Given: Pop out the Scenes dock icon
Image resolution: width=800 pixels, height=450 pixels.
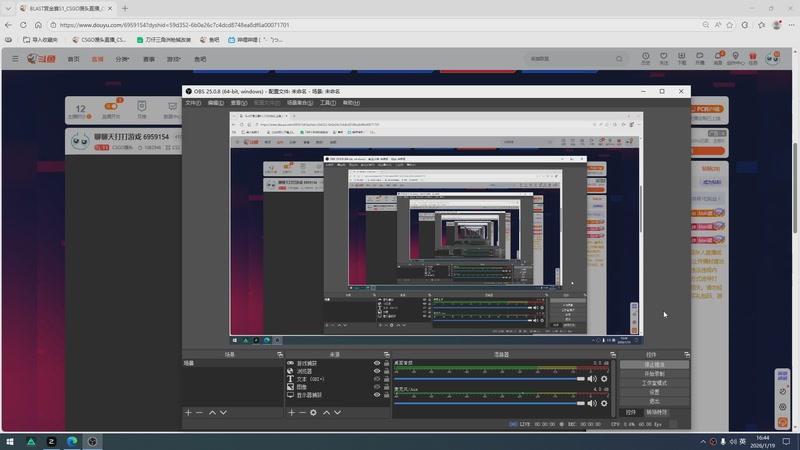Looking at the screenshot, I should [x=280, y=355].
